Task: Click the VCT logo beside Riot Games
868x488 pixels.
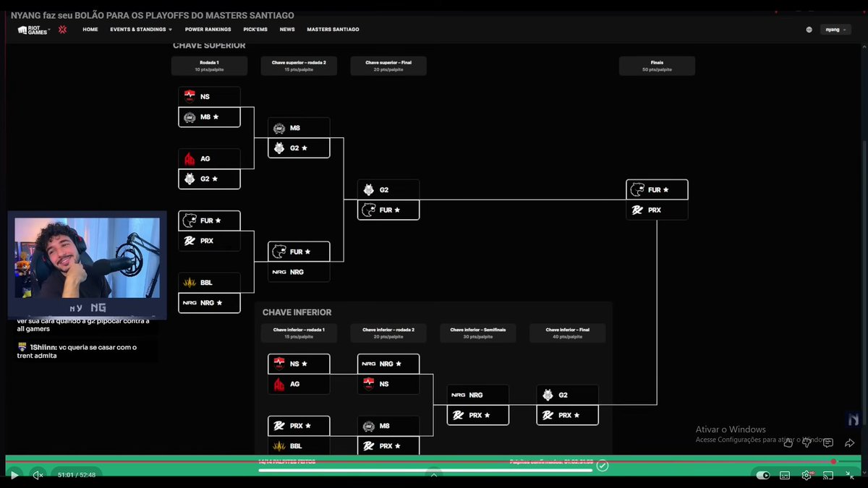Action: (x=62, y=30)
